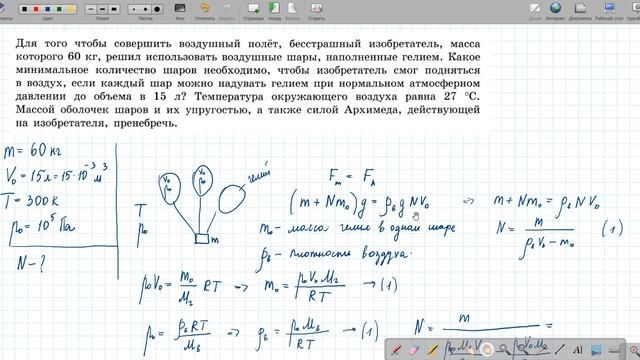
Task: Select the screen capture tool
Action: (596, 350)
